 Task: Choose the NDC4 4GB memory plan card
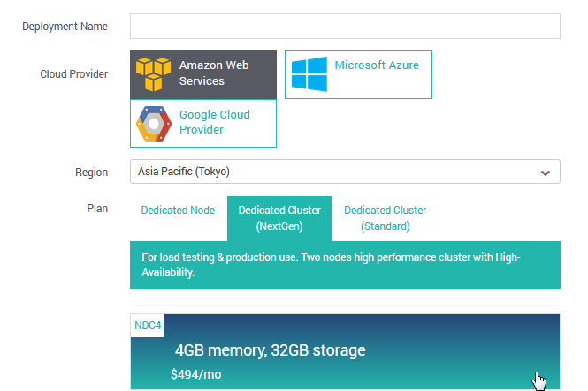(345, 352)
